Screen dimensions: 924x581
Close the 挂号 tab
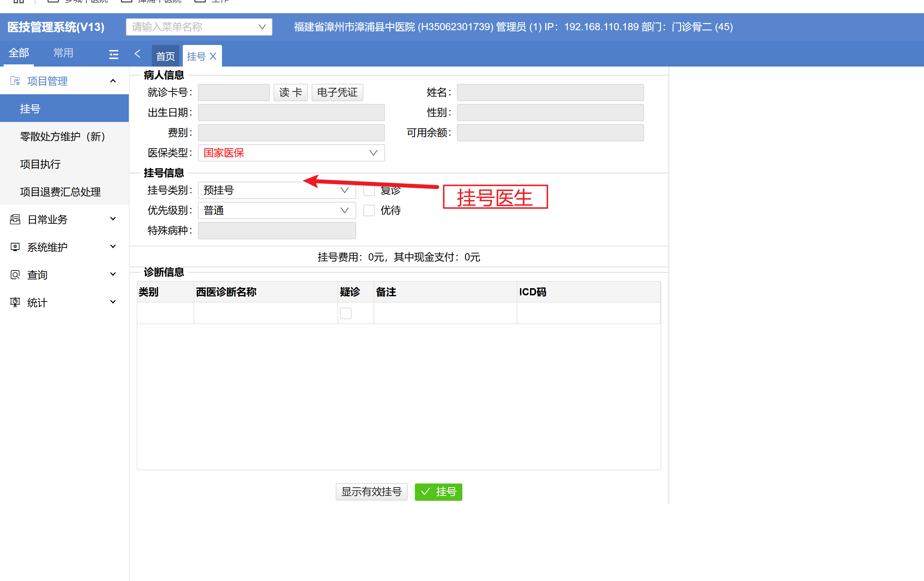[x=213, y=56]
